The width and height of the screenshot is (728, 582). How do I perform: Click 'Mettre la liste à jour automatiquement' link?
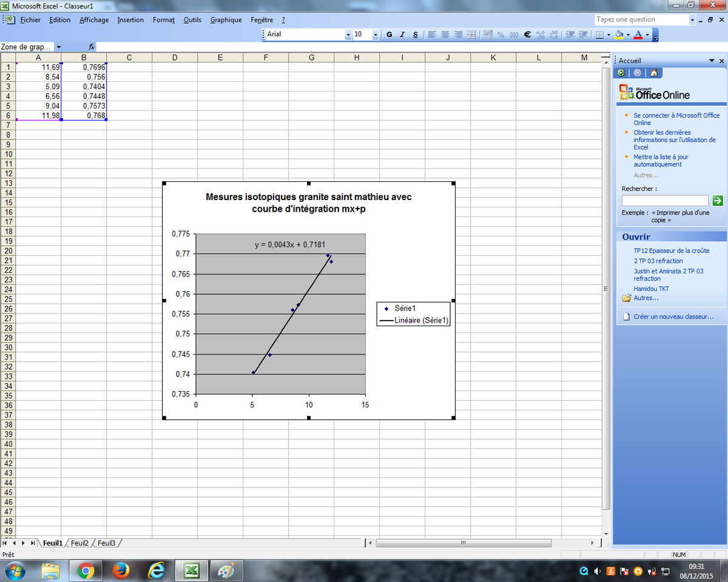[x=661, y=161]
